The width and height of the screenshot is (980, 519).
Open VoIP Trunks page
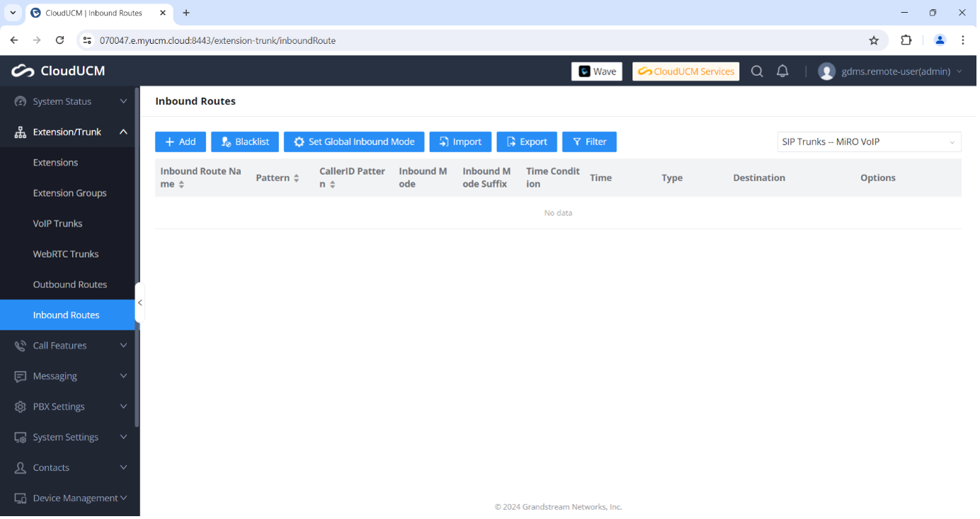pos(57,224)
